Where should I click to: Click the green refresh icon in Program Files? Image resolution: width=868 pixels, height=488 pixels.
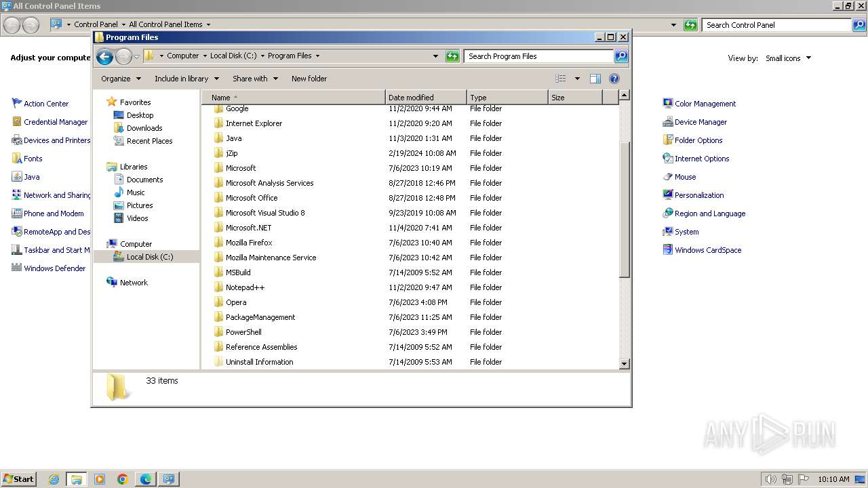pyautogui.click(x=452, y=56)
